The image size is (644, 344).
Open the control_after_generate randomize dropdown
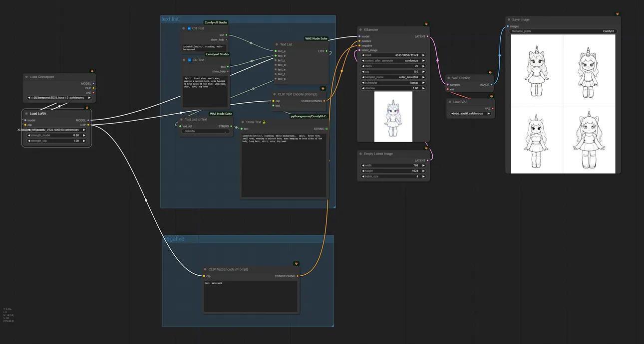pos(393,61)
